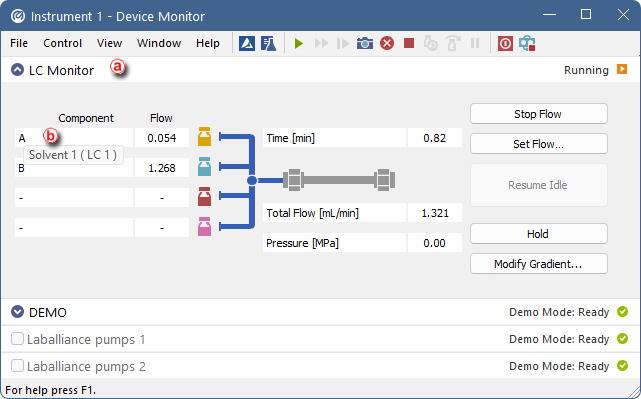Open the View menu
Viewport: 641px width, 399px height.
109,43
